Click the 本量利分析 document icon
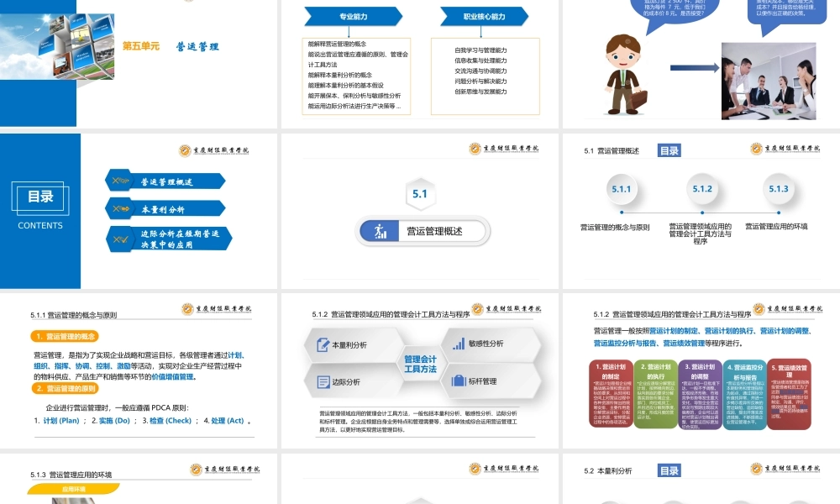Viewport: 840px width, 504px height. (325, 343)
